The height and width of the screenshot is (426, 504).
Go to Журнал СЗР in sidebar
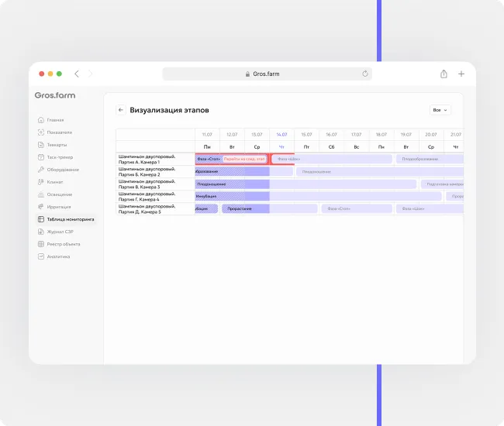click(62, 232)
